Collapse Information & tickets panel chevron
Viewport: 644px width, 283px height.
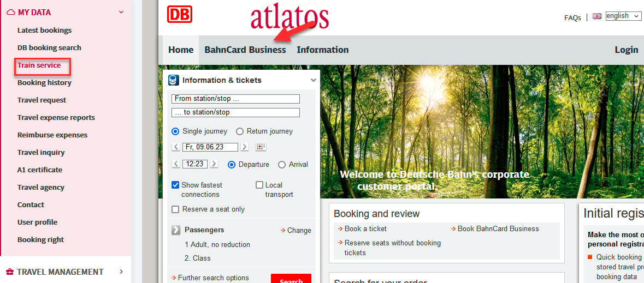(x=314, y=80)
